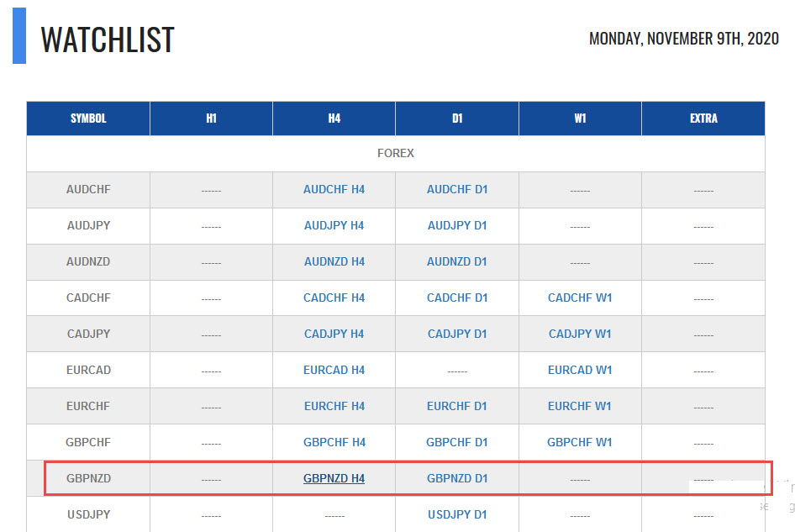
Task: Click the AUDJPY H4 link
Action: click(334, 226)
